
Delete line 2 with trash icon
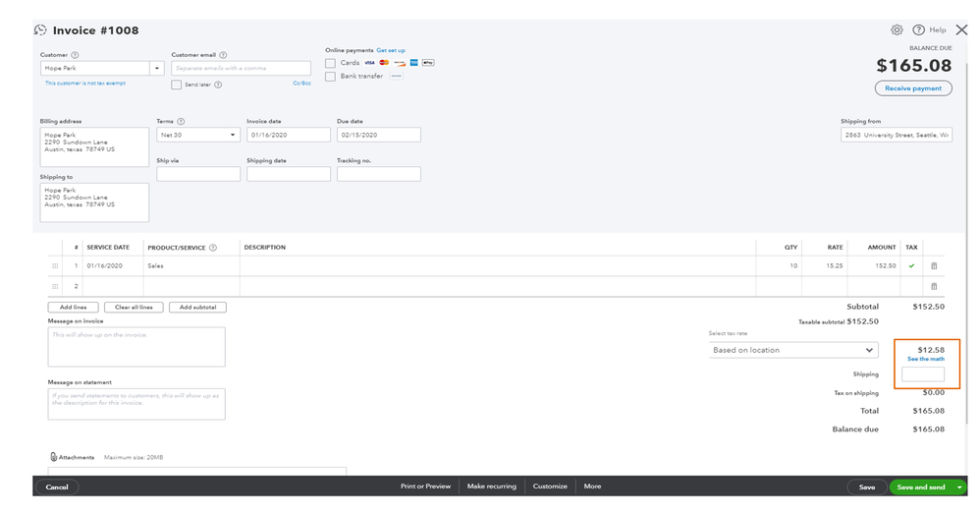[935, 287]
